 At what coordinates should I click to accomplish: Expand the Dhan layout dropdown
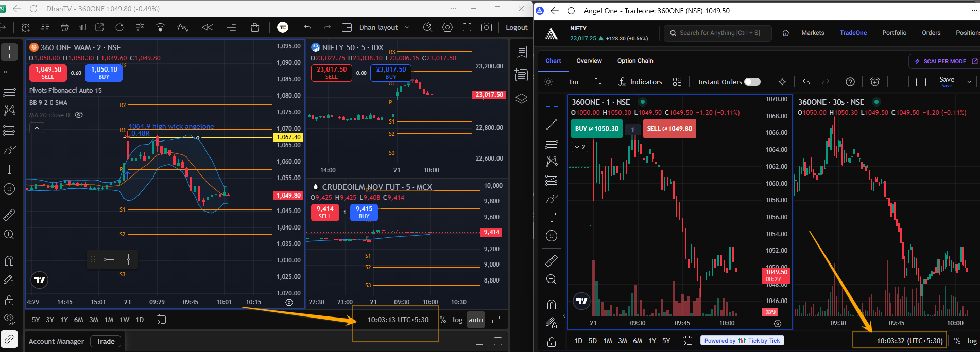[407, 27]
